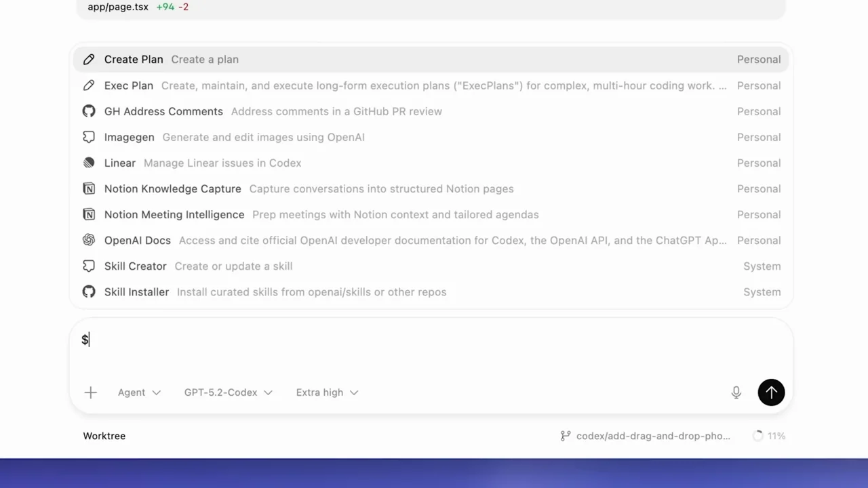Click the GitHub icon beside Skill Installer
The height and width of the screenshot is (488, 868).
coord(89,291)
